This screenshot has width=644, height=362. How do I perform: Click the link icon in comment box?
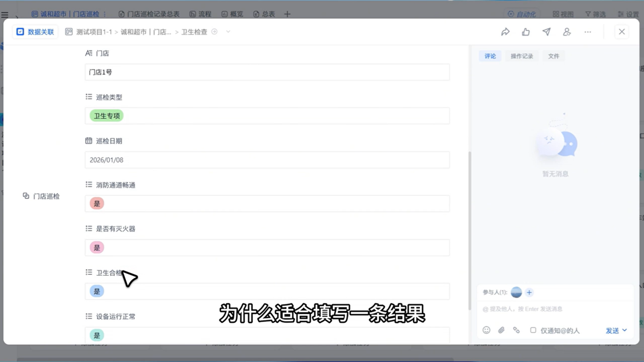coord(516,330)
